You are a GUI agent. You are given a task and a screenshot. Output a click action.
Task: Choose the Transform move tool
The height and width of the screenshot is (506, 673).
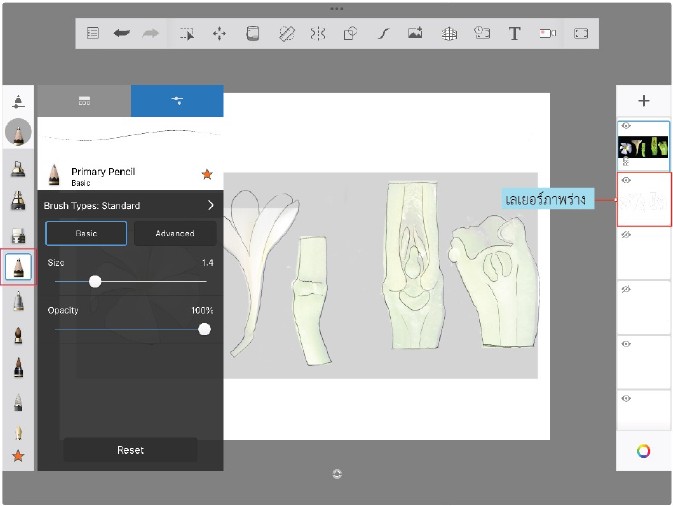(219, 33)
